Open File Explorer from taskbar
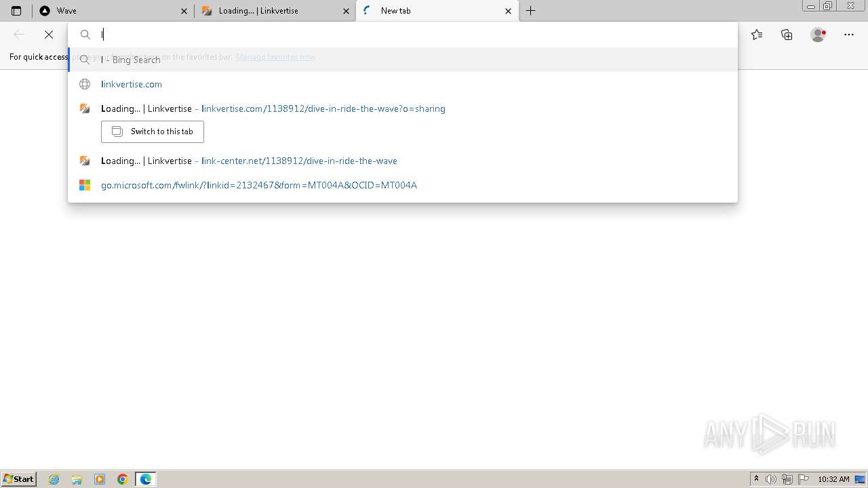Screen dimensions: 868x488 tap(77, 479)
